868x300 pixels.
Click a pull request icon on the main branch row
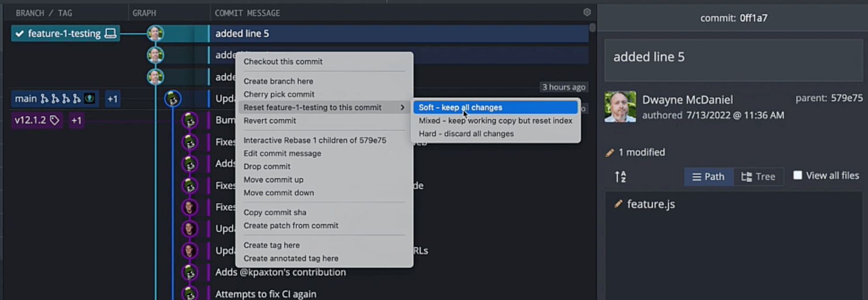tap(55, 98)
